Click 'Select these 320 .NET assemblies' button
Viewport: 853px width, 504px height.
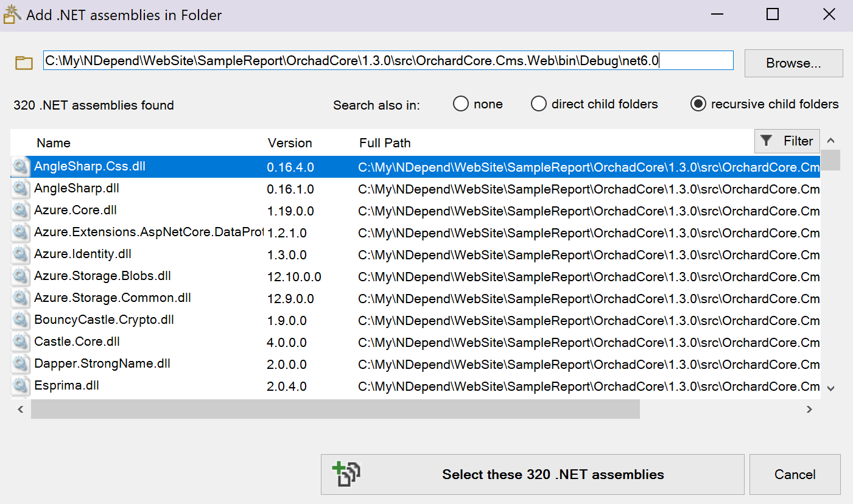click(x=532, y=474)
